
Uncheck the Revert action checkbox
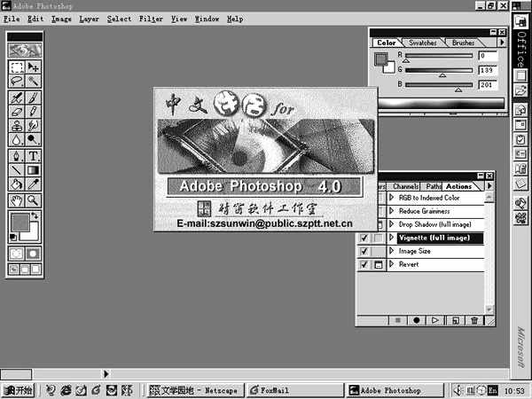[x=364, y=264]
